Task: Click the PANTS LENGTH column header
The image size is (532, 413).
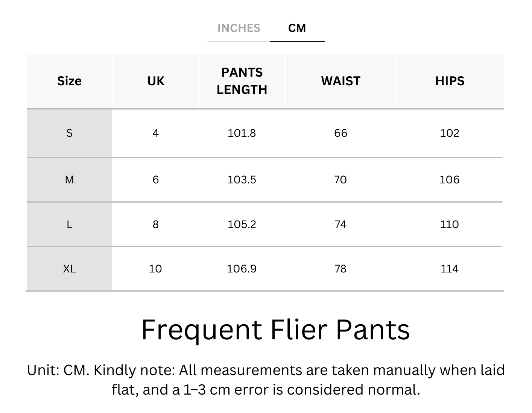Action: tap(242, 81)
